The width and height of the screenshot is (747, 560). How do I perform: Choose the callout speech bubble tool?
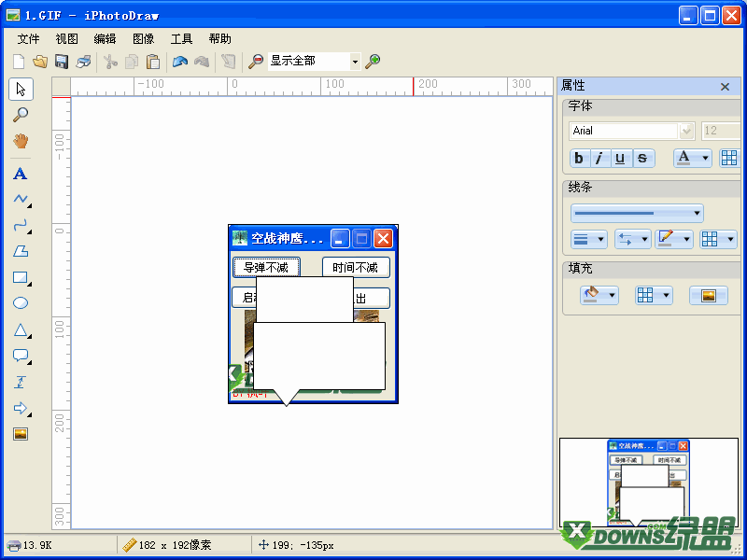21,355
